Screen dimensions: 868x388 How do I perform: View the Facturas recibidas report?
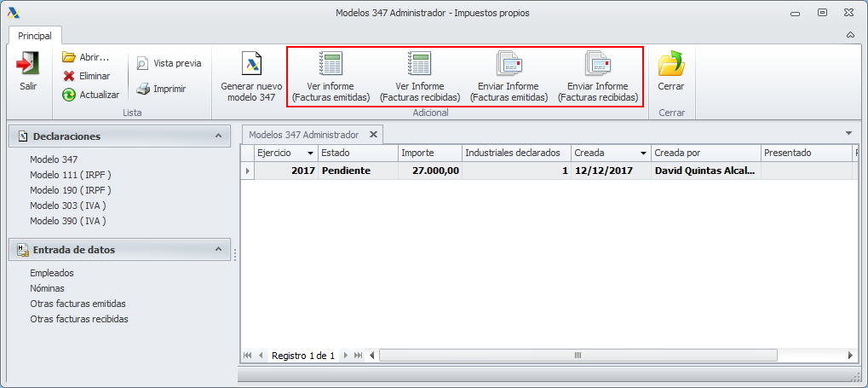[x=420, y=77]
